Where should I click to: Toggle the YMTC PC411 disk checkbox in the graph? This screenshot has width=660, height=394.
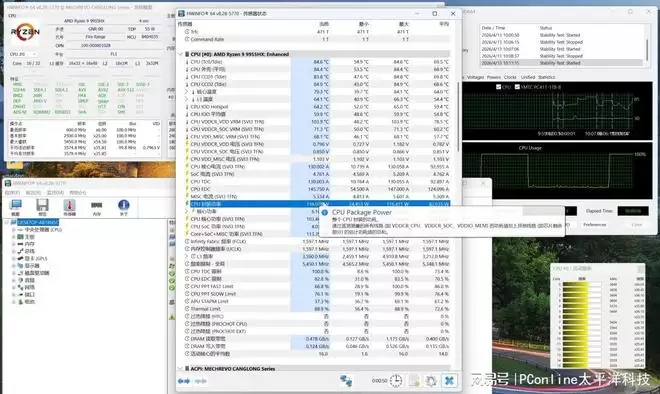pyautogui.click(x=517, y=87)
